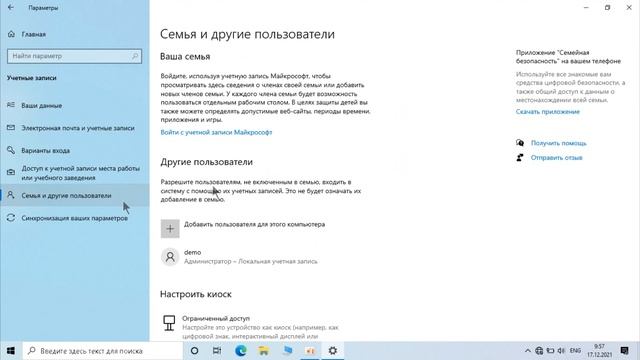
Task: Open File Explorer from taskbar
Action: (x=264, y=351)
